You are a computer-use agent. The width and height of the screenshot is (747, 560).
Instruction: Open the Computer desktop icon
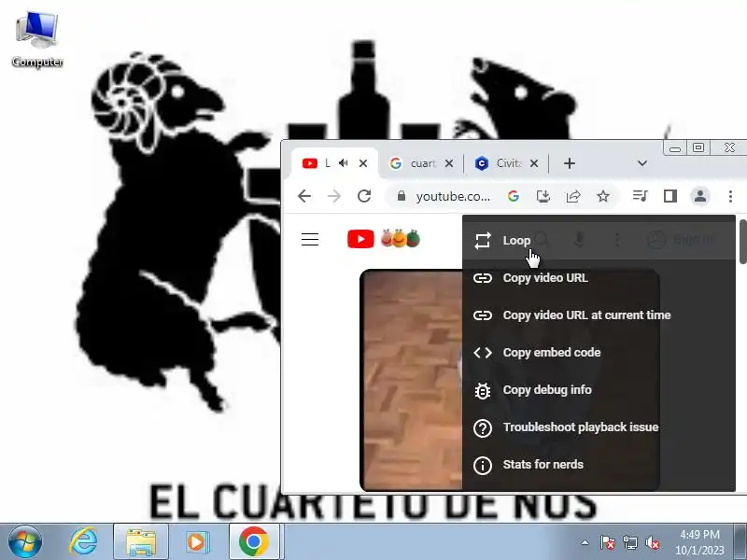(37, 40)
